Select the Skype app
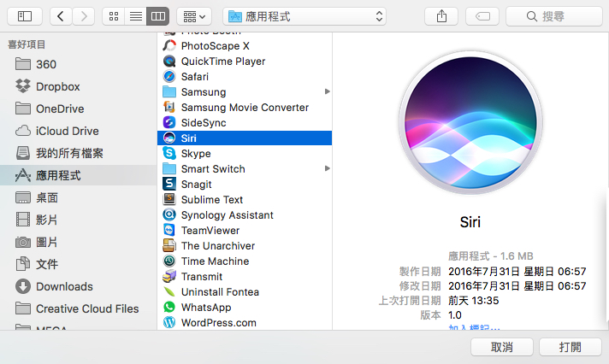 point(245,153)
